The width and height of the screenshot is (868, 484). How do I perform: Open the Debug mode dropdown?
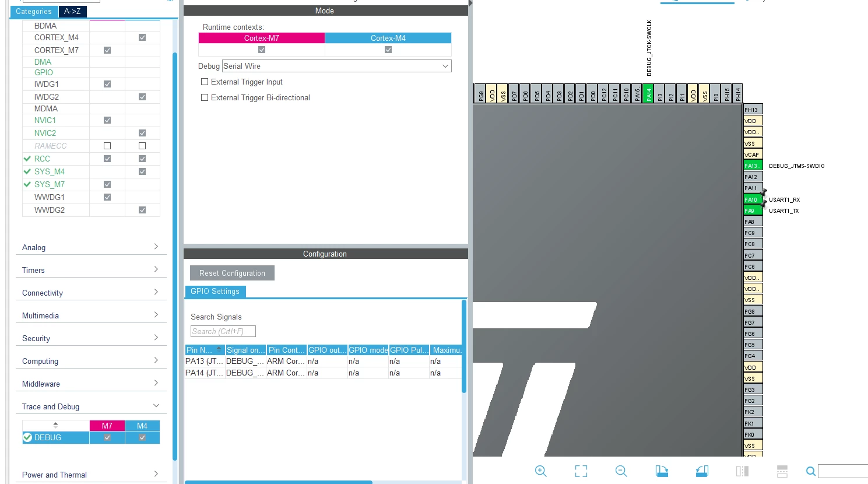337,66
